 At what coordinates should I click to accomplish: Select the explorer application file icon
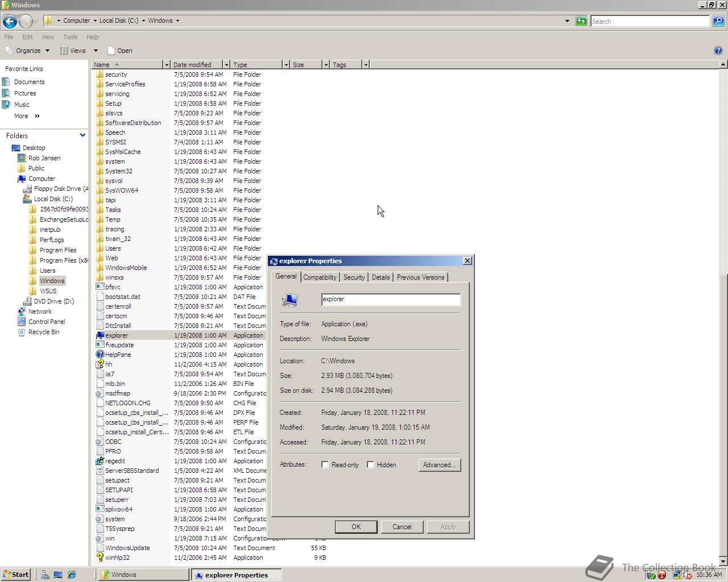click(100, 335)
